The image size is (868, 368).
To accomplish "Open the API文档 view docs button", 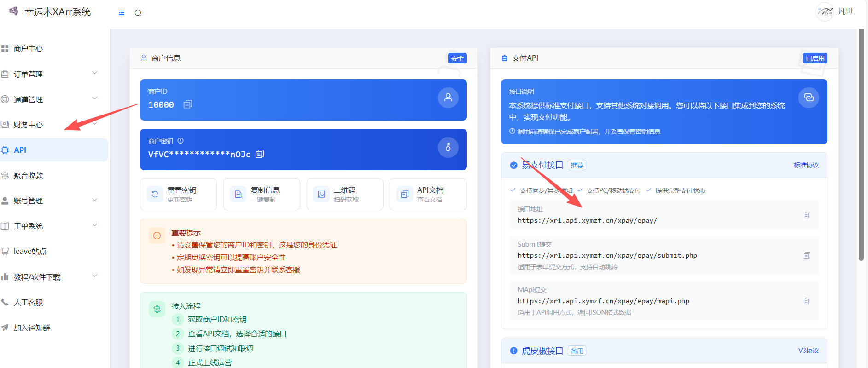I will tap(428, 194).
